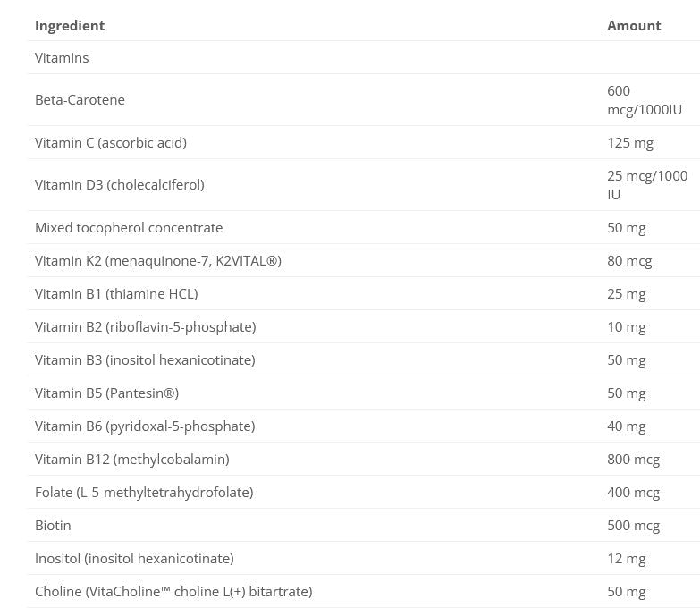Click the 80 mcg amount value
The image size is (700, 608).
(x=629, y=261)
